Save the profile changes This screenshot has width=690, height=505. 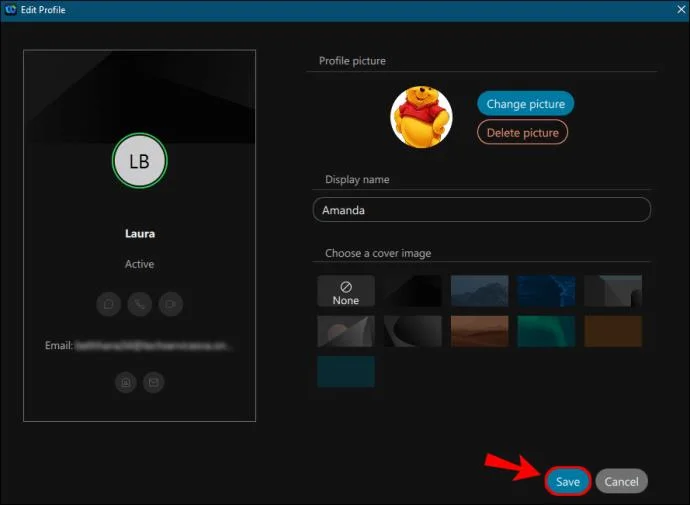568,481
